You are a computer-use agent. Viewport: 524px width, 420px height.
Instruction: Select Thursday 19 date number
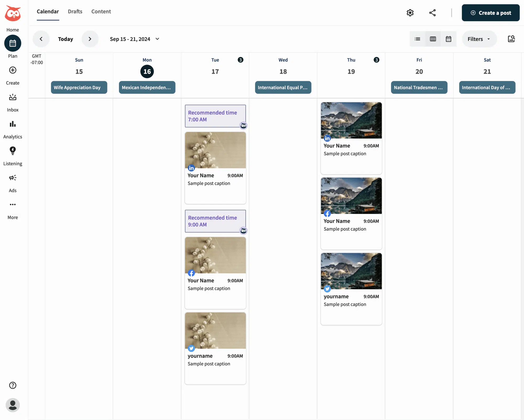click(x=351, y=72)
